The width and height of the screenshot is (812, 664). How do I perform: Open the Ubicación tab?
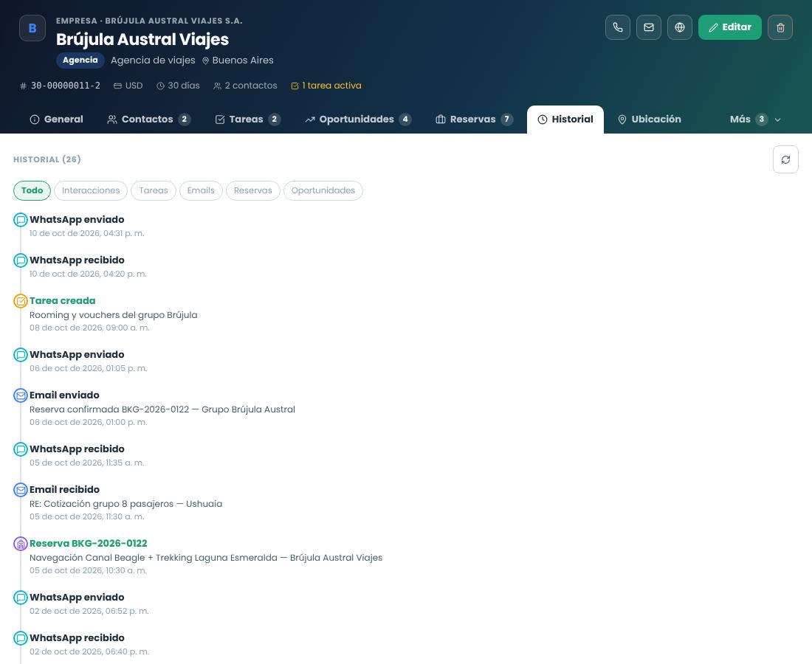click(x=650, y=120)
